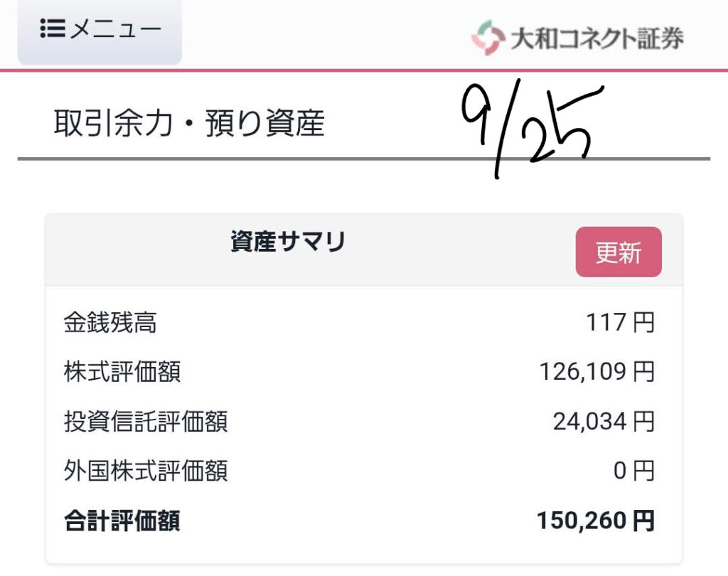Select the 24,034円 investment trust amount
This screenshot has width=728, height=576.
604,422
